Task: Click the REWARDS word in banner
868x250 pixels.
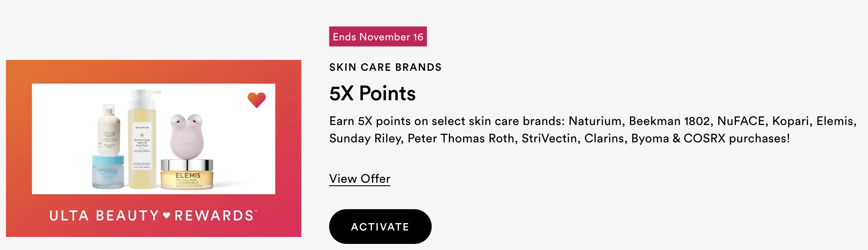Action: (215, 216)
